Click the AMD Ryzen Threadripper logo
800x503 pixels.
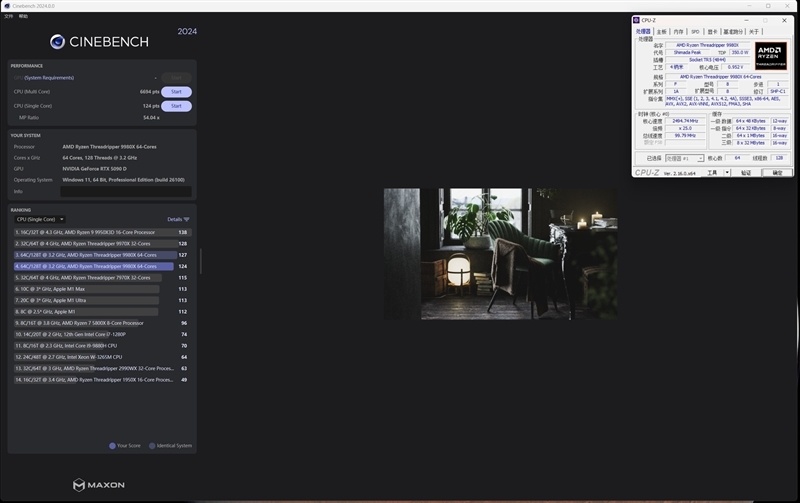click(770, 55)
